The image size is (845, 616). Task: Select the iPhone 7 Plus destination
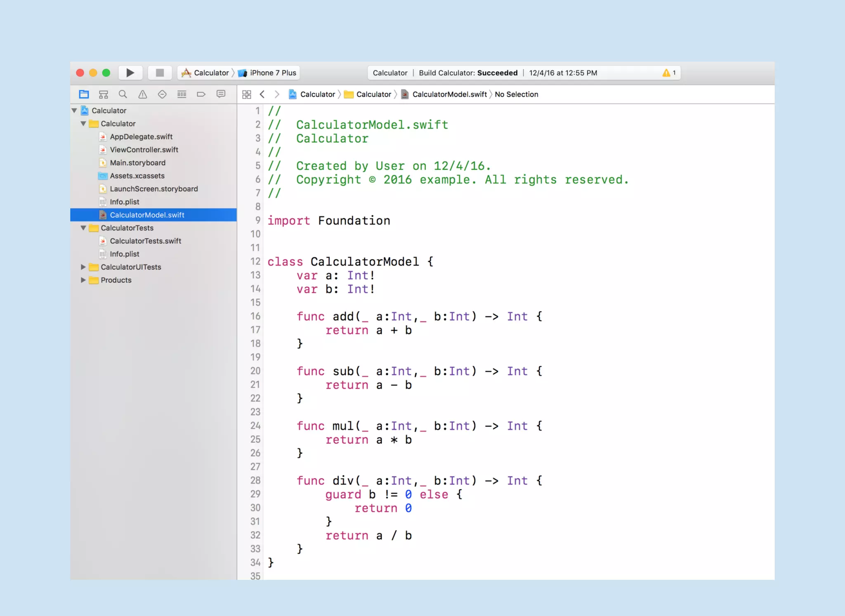tap(272, 73)
